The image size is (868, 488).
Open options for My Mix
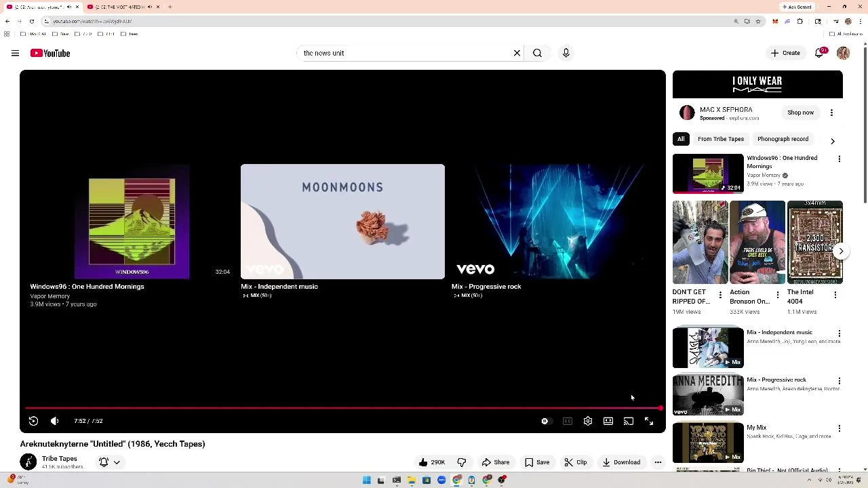click(x=840, y=428)
